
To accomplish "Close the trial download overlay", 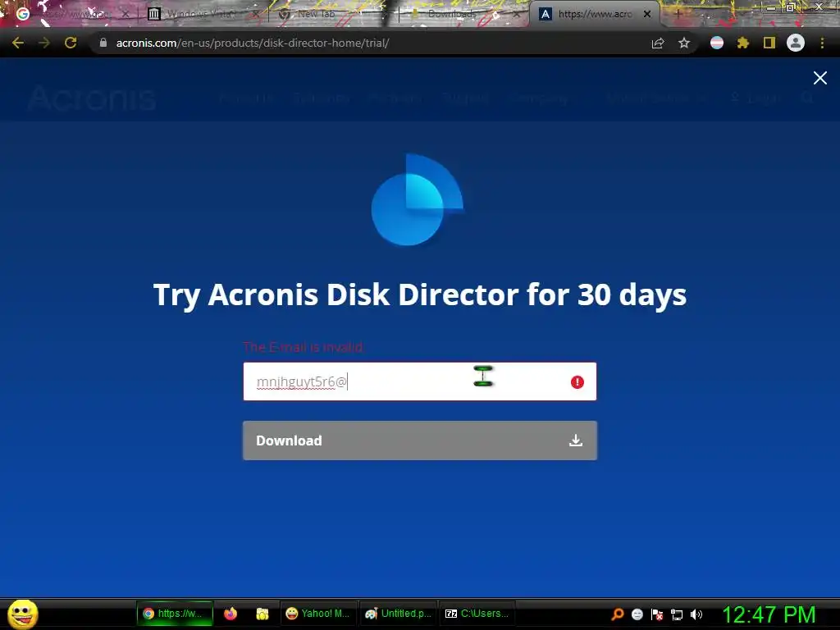I will [819, 78].
